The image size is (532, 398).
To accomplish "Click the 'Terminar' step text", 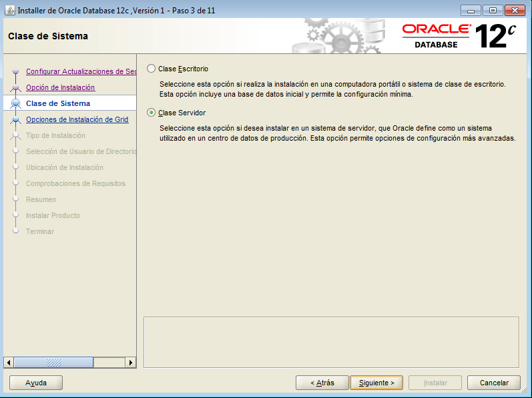I will pyautogui.click(x=40, y=231).
